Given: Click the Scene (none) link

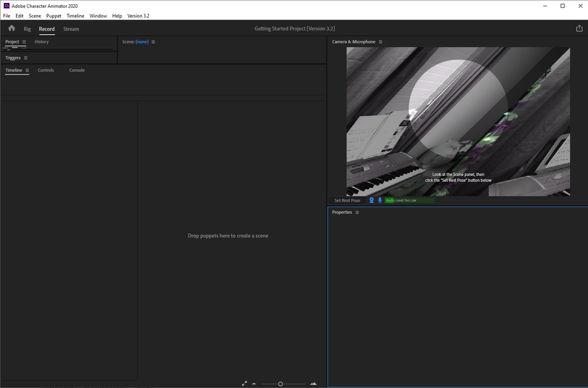Looking at the screenshot, I should [x=142, y=42].
